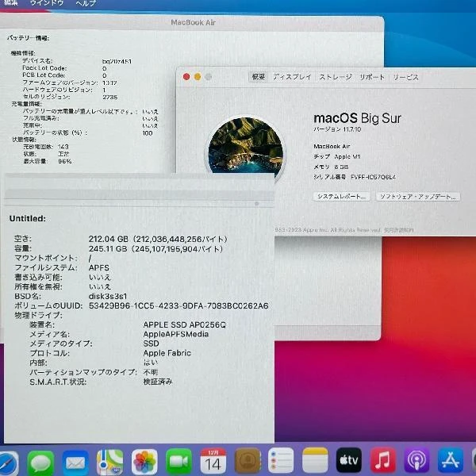The width and height of the screenshot is (476, 476).
Task: Switch to the サービス tab
Action: 406,77
